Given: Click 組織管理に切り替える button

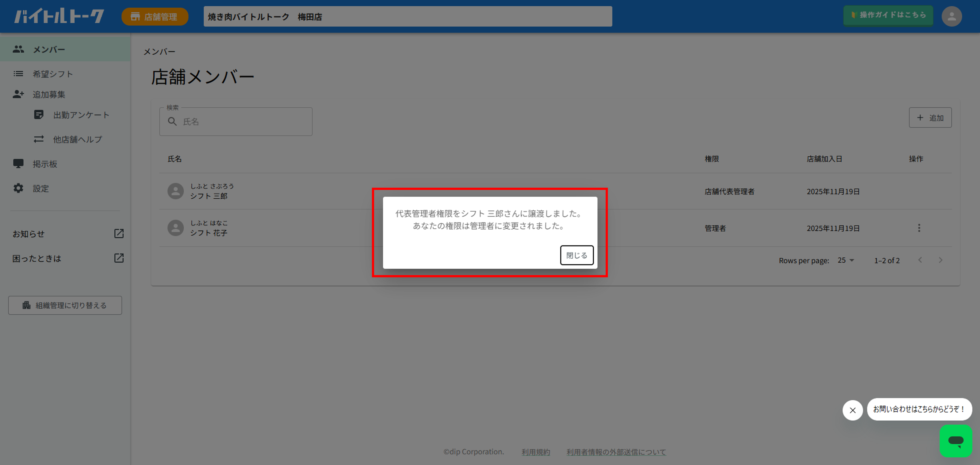Looking at the screenshot, I should pos(65,305).
